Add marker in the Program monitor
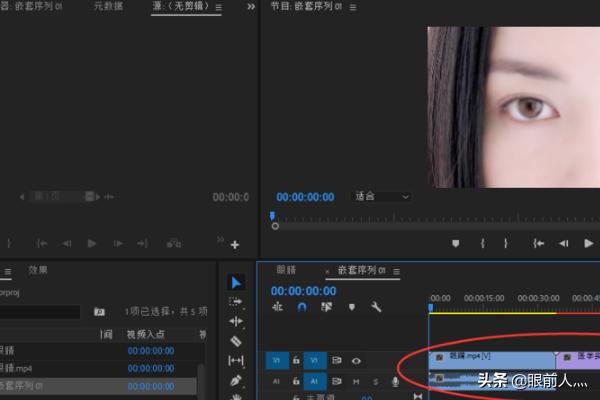 coord(455,243)
